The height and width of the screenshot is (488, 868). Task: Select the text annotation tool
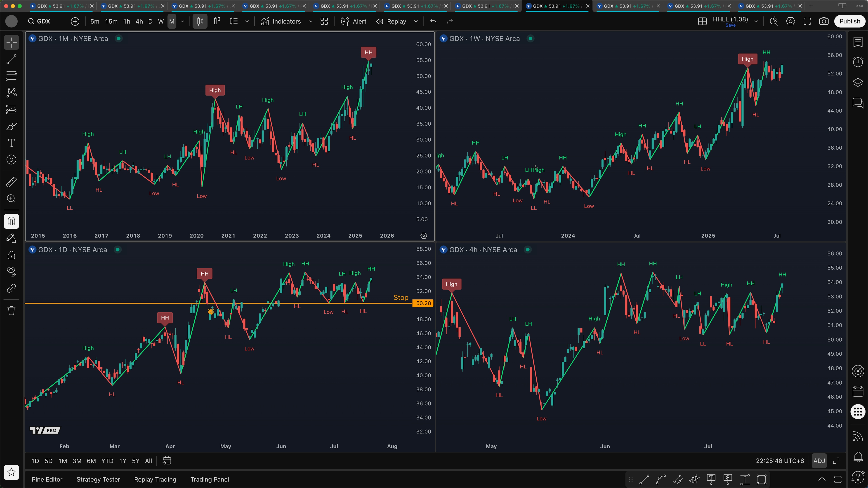tap(12, 143)
